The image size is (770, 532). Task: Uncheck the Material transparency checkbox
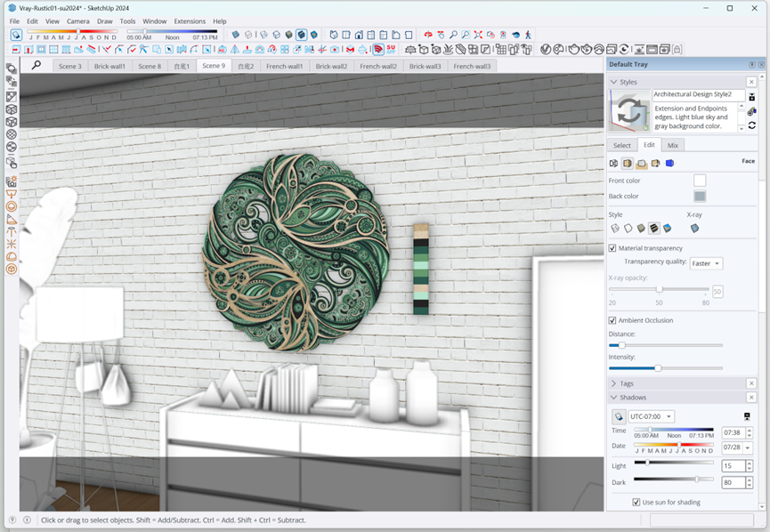(x=612, y=248)
